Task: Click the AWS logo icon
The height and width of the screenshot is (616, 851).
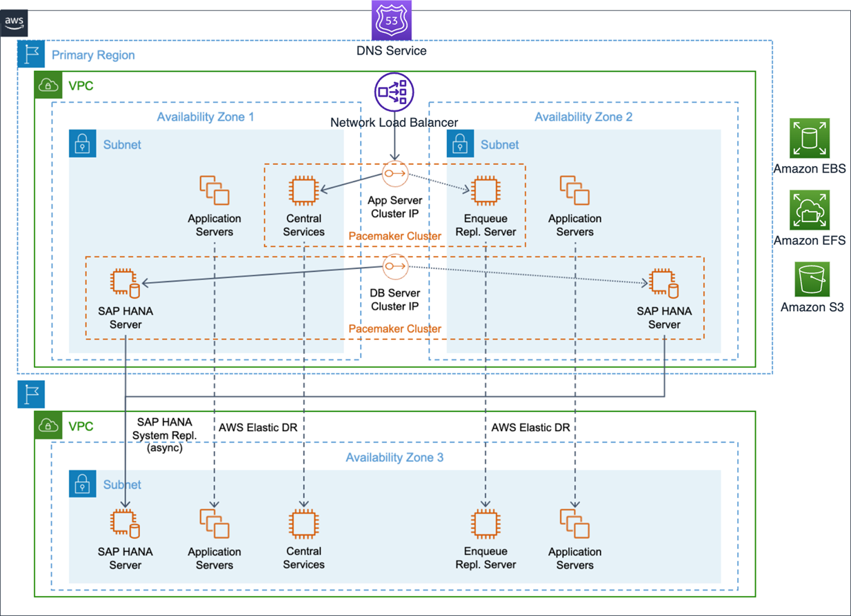Action: 14,22
